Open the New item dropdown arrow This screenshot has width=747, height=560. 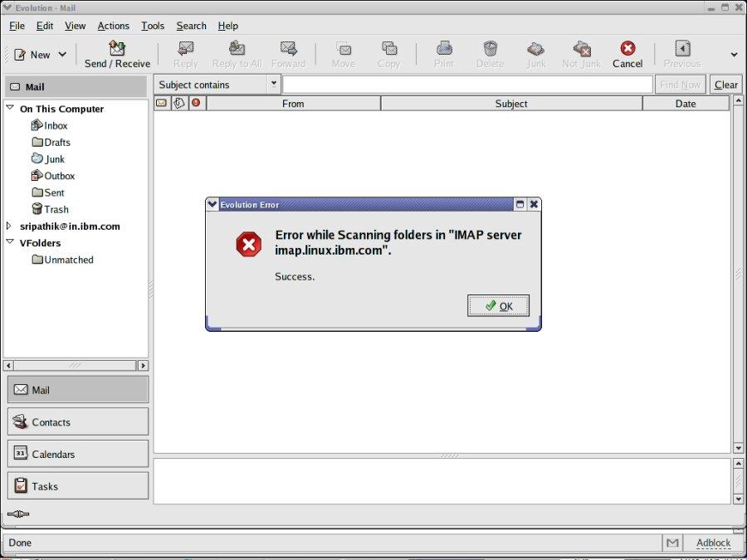click(x=62, y=55)
